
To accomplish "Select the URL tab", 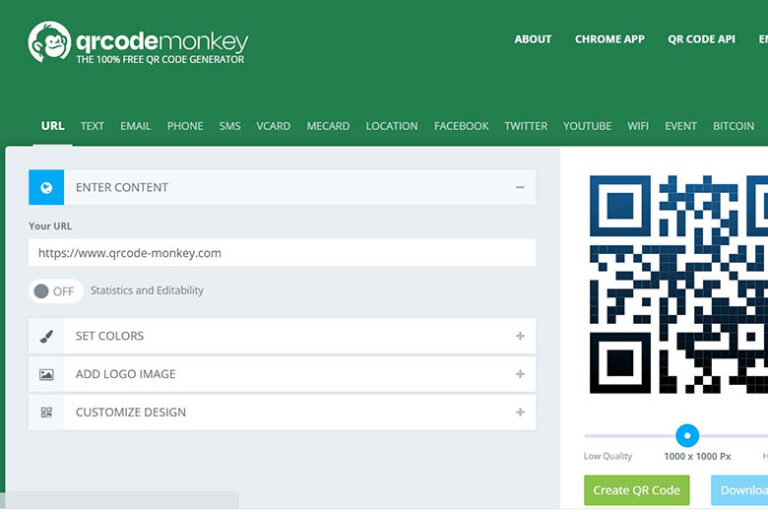I will (x=52, y=126).
